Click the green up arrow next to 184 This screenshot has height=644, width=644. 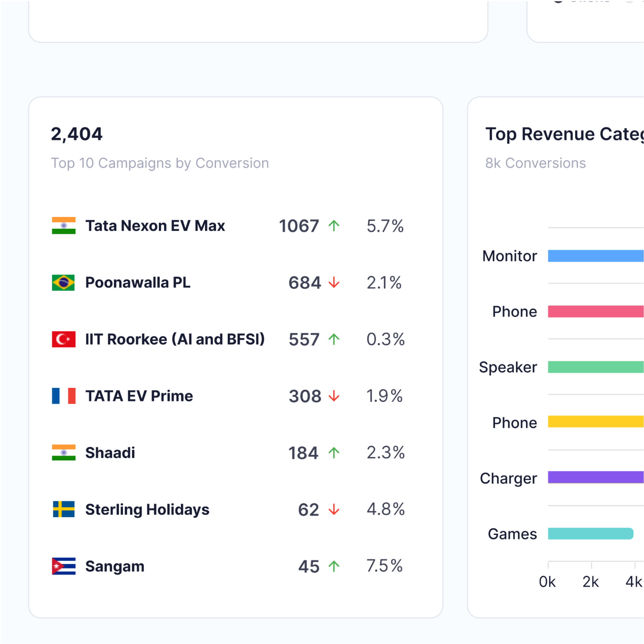click(x=334, y=453)
